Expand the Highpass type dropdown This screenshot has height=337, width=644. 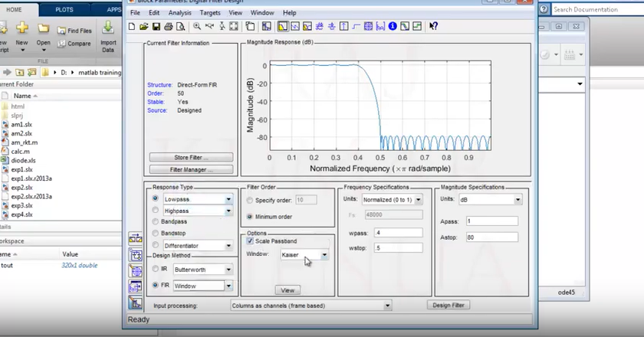point(198,211)
